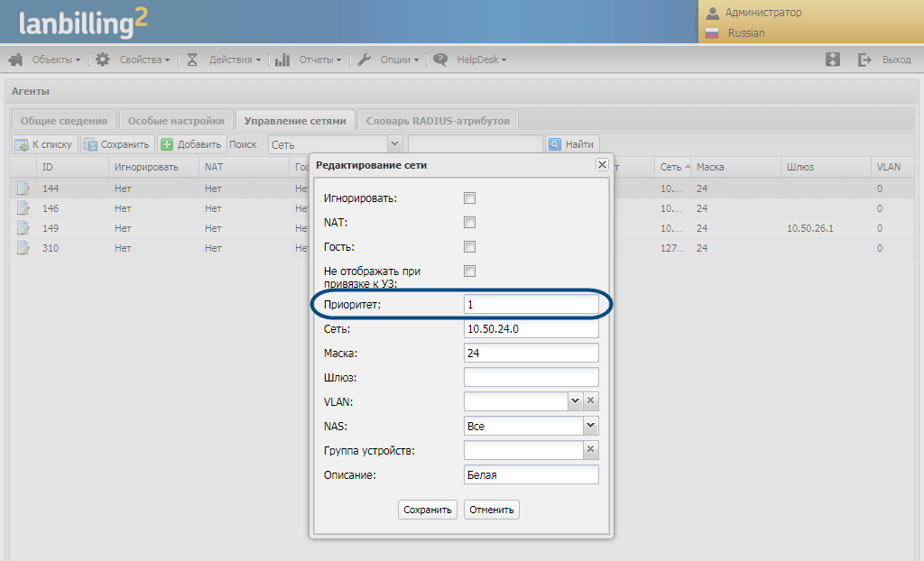Check the Гость checkbox

pyautogui.click(x=469, y=247)
